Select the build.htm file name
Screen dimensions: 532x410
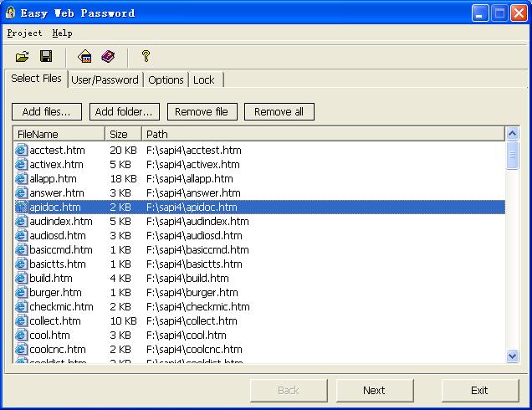pyautogui.click(x=51, y=279)
